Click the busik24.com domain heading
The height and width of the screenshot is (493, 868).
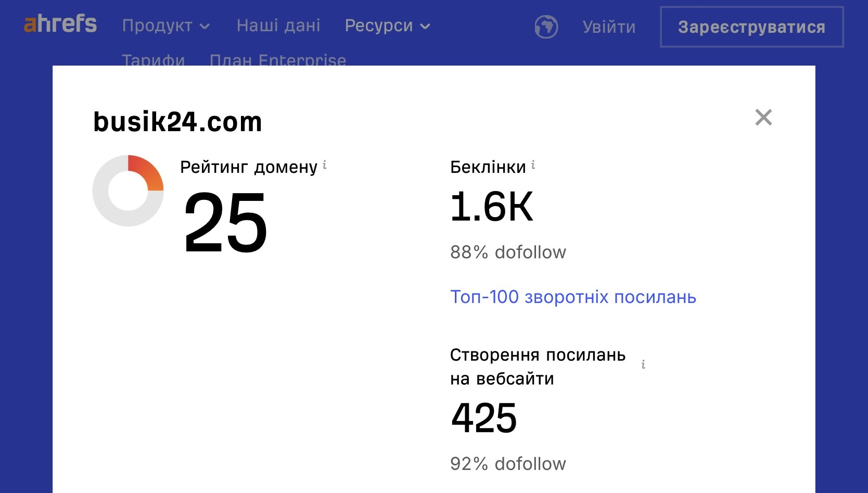coord(177,122)
